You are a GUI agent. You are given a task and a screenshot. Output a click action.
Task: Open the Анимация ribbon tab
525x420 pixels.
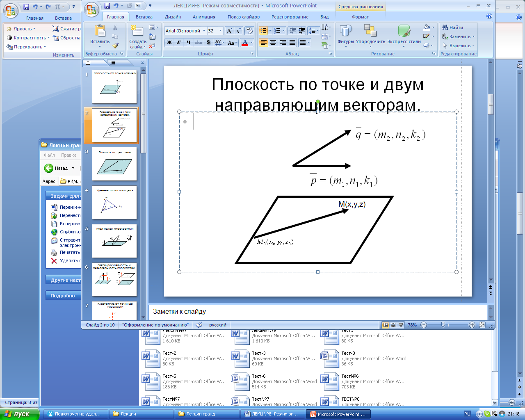204,17
